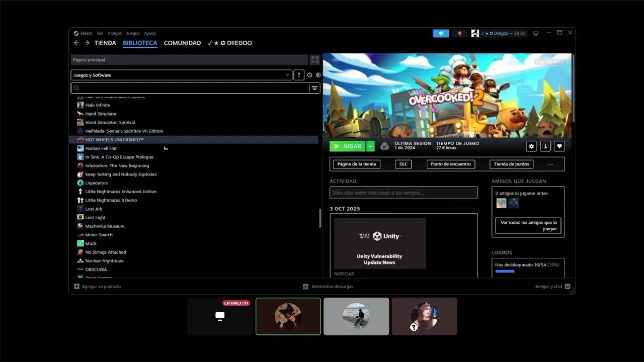Open Punto de encuentro
This screenshot has width=644, height=362.
click(x=451, y=164)
